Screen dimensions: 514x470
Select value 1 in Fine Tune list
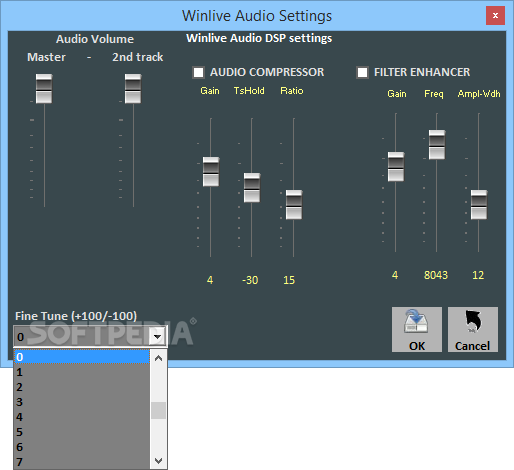click(81, 372)
